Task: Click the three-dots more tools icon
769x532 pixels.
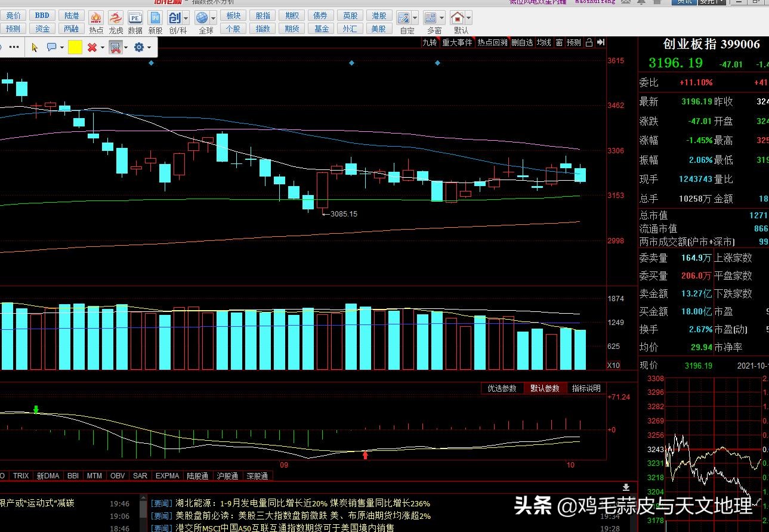Action: click(14, 47)
